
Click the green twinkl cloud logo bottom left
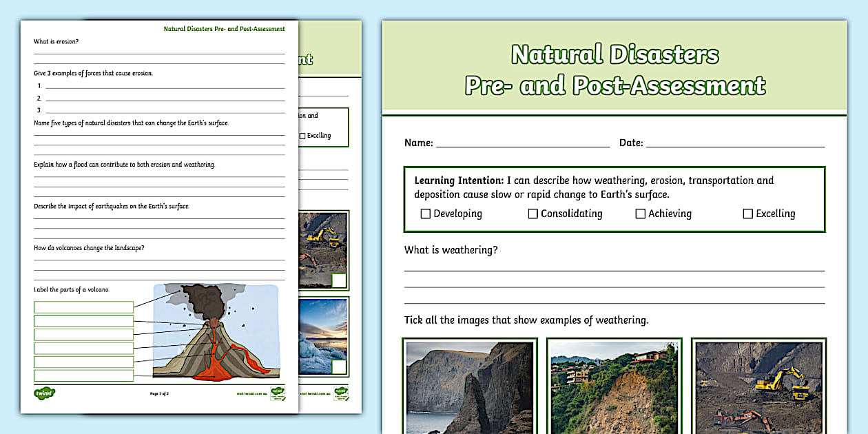43,393
